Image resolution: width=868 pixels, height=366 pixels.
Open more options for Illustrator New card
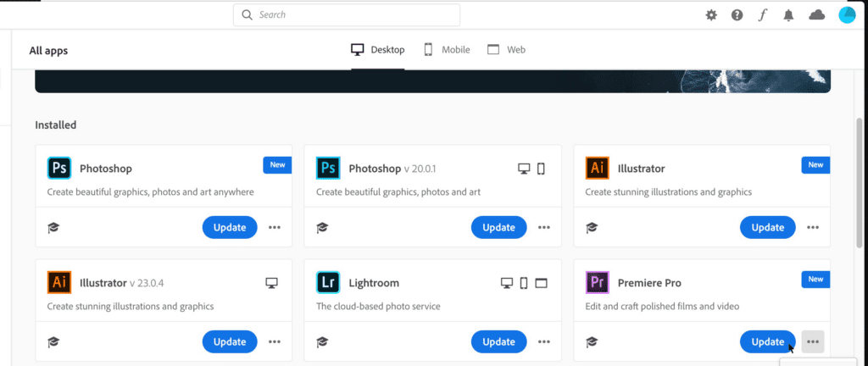(813, 227)
